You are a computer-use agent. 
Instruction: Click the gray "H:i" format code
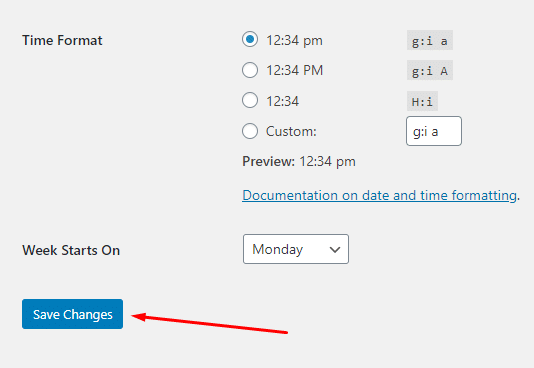[422, 101]
